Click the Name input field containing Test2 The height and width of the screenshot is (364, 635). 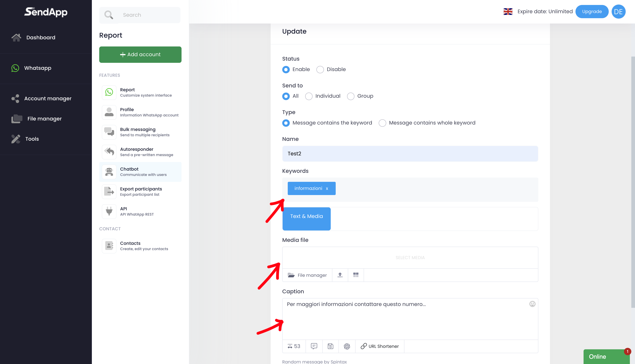point(410,154)
